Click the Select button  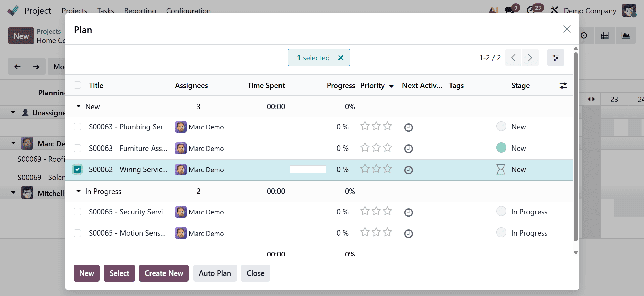[x=119, y=273]
